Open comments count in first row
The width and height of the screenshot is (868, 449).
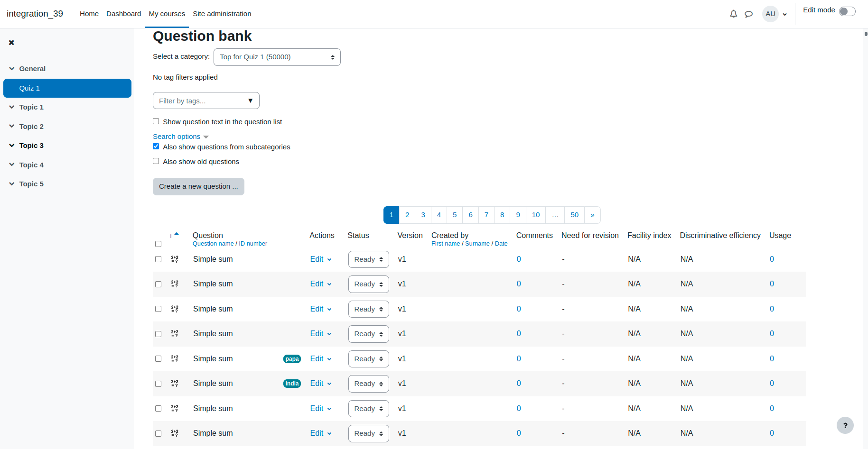point(519,259)
